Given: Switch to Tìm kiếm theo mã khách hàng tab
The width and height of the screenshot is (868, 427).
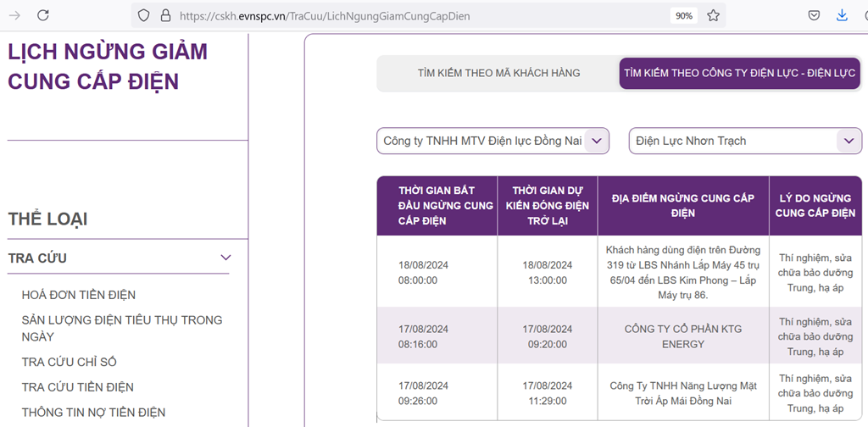Looking at the screenshot, I should pyautogui.click(x=498, y=73).
